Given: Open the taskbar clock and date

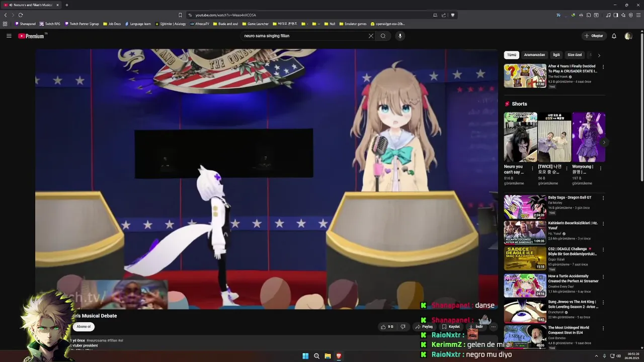Looking at the screenshot, I should coord(633,356).
